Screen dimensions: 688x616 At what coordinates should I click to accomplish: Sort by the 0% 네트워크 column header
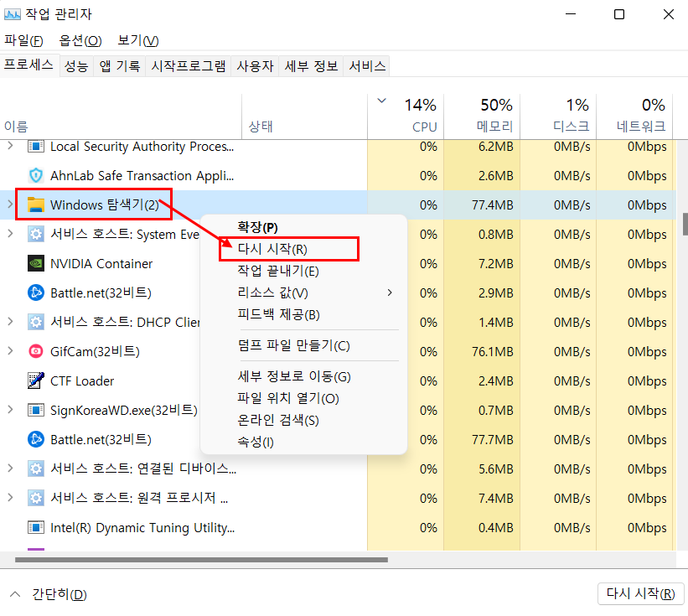point(634,116)
